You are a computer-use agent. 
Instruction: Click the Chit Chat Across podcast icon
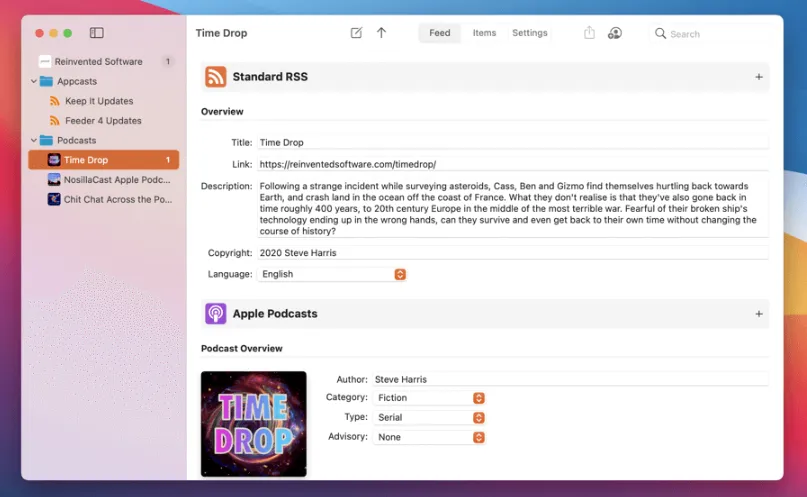54,199
